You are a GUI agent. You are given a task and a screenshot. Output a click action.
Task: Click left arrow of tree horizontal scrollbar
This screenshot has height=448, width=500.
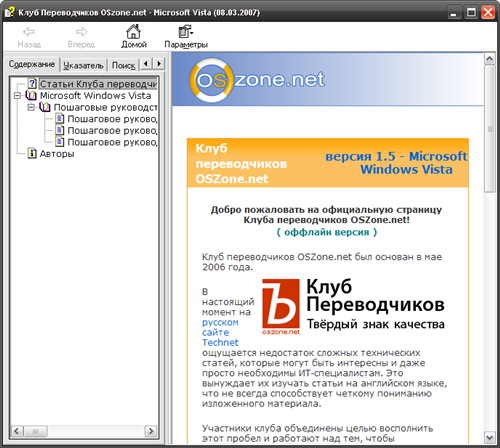(17, 431)
